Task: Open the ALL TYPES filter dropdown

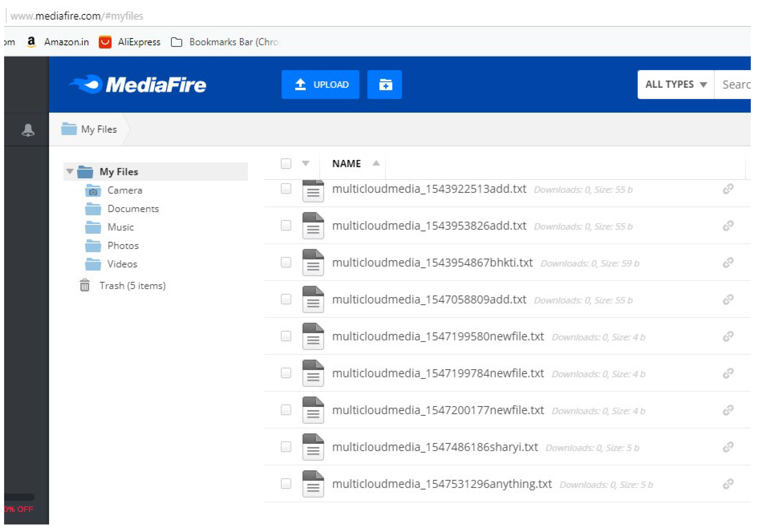Action: click(x=675, y=85)
